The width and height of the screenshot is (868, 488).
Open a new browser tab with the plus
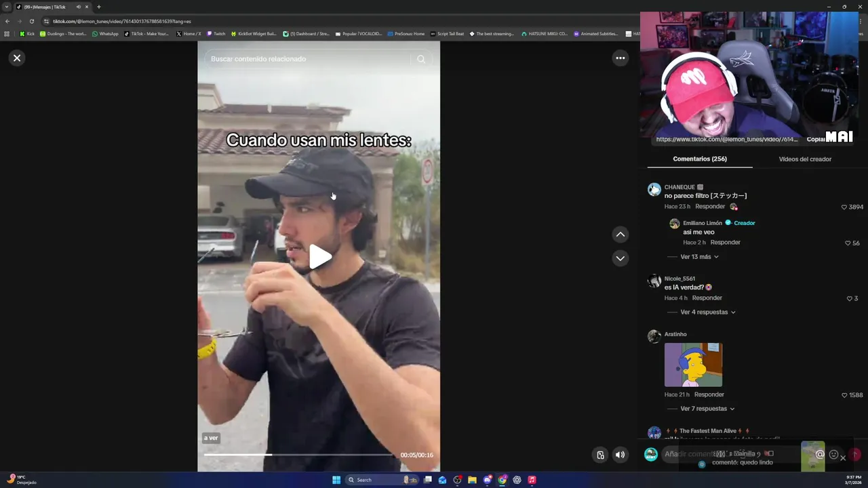tap(98, 7)
